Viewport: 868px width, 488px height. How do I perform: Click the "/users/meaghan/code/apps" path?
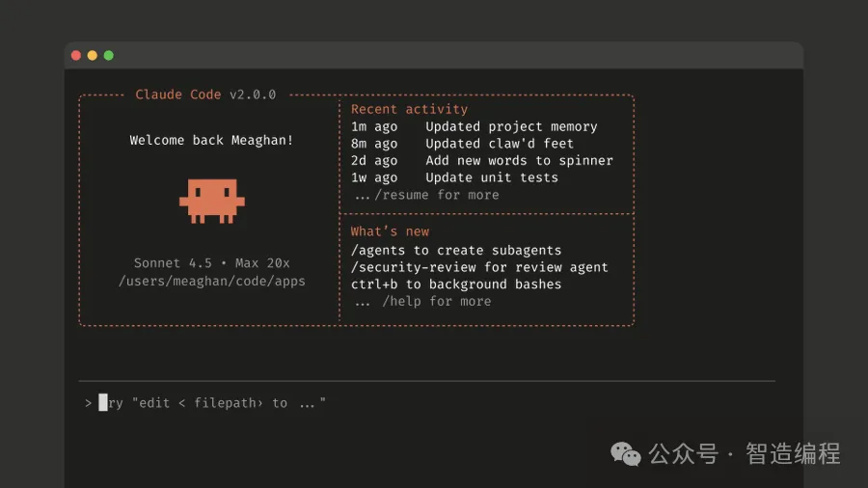click(211, 281)
